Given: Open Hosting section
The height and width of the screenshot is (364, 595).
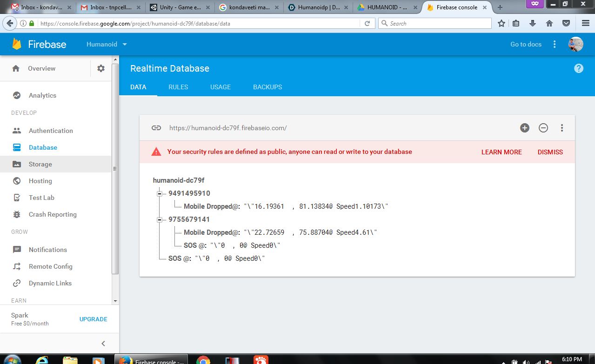Looking at the screenshot, I should (40, 181).
